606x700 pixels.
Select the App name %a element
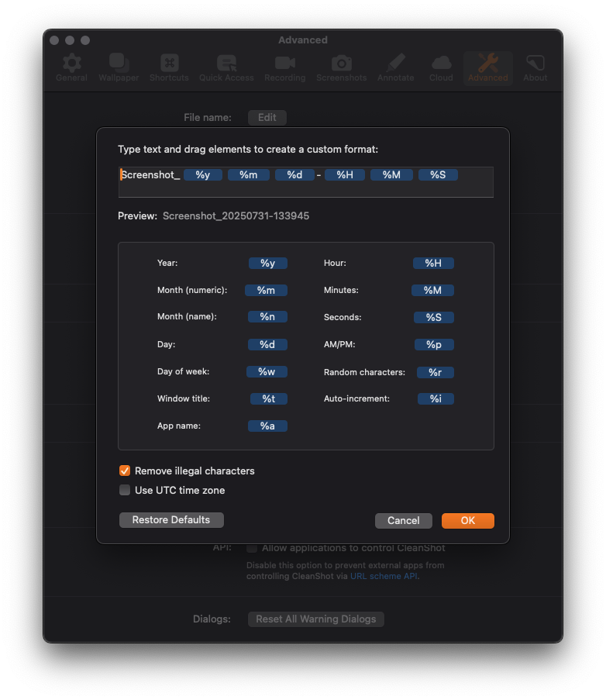pyautogui.click(x=267, y=426)
